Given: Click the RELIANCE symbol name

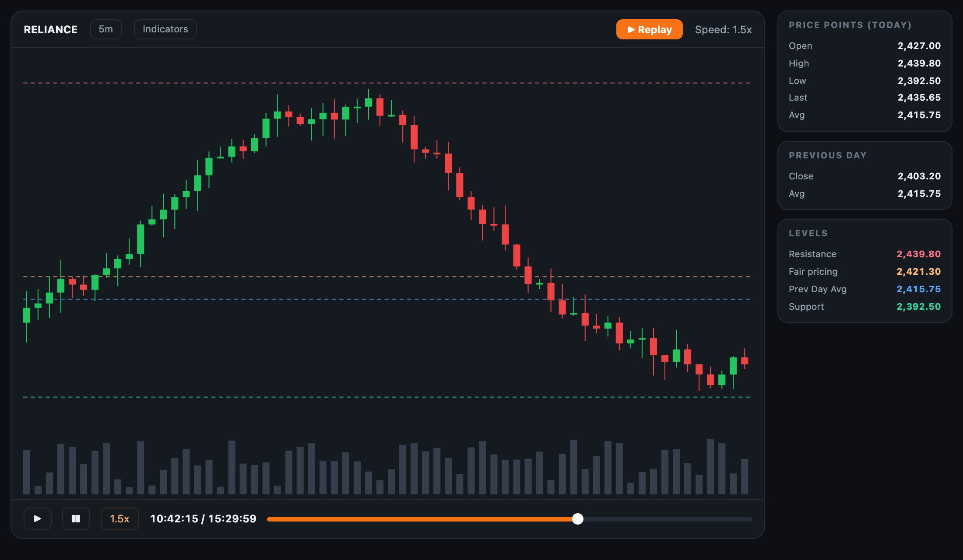Looking at the screenshot, I should click(x=51, y=29).
